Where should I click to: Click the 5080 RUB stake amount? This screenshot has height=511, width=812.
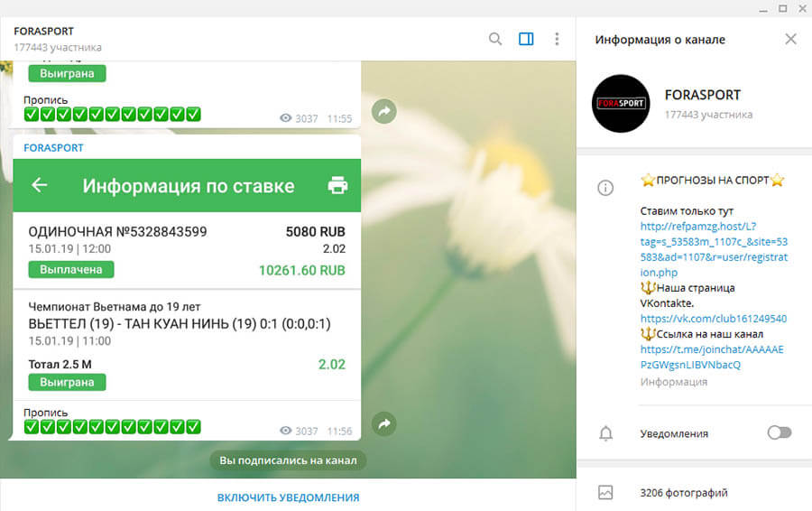[x=316, y=232]
